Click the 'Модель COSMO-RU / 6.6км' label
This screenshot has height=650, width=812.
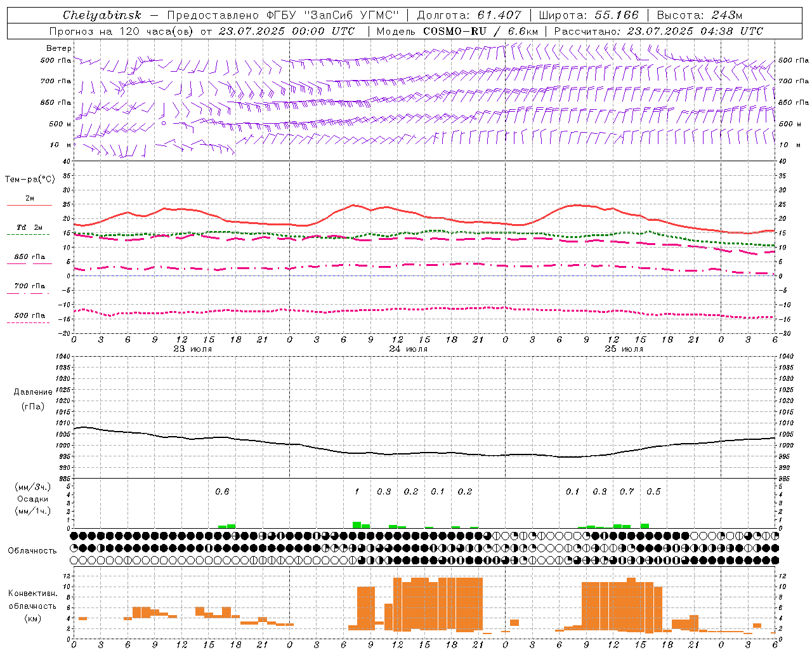point(457,31)
